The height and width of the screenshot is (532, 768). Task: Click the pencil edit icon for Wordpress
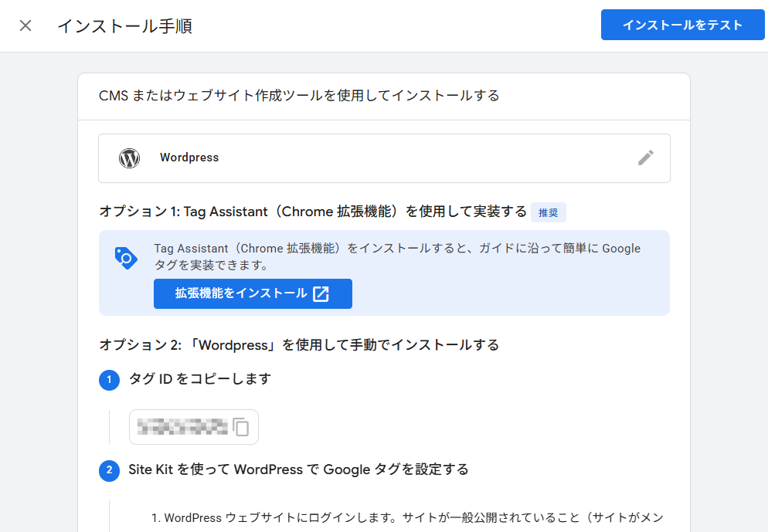[x=645, y=158]
